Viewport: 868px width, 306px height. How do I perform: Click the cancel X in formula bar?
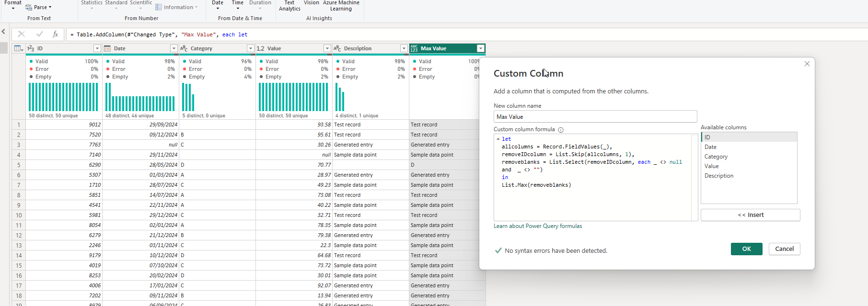tap(21, 34)
